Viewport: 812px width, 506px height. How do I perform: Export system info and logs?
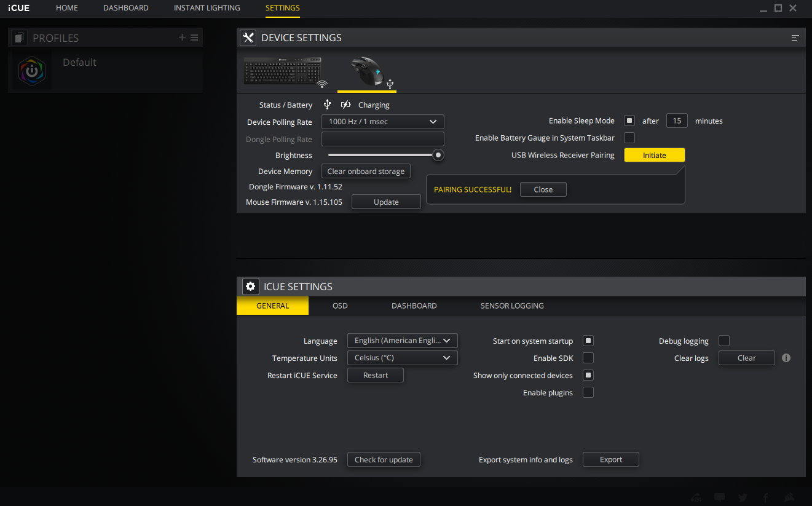click(x=611, y=459)
